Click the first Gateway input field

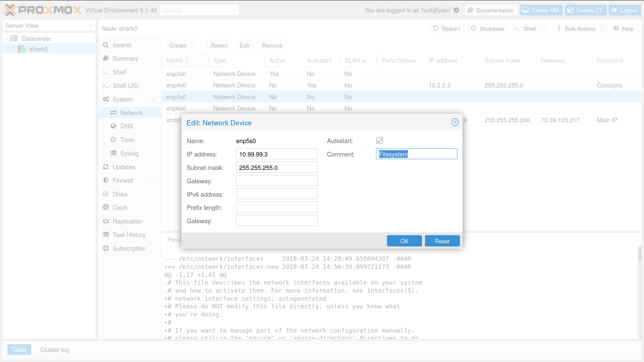pos(276,181)
